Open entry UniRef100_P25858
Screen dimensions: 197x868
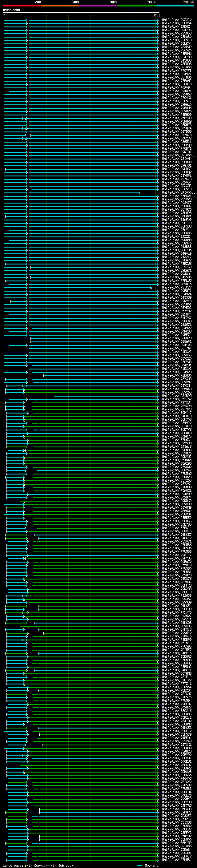coord(177,33)
